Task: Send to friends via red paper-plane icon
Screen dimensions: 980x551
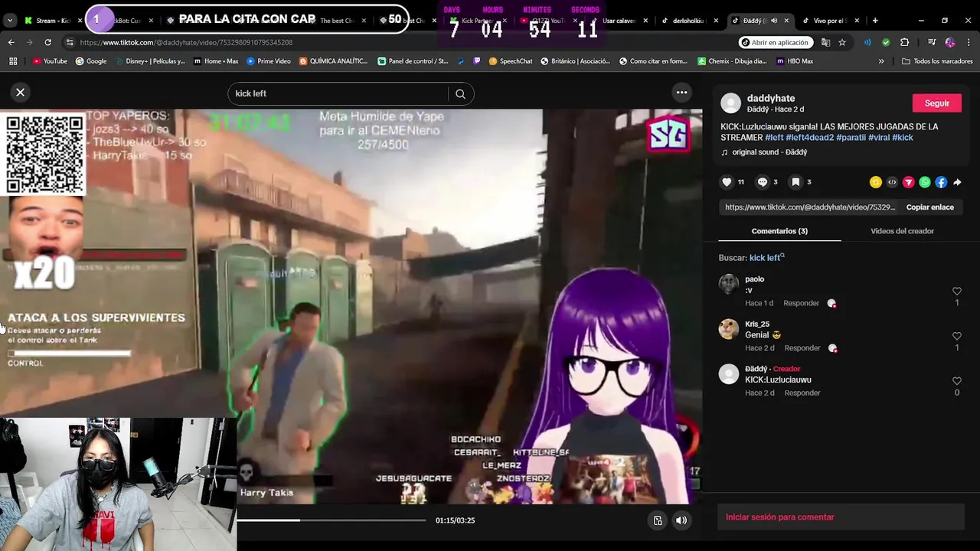Action: tap(908, 182)
